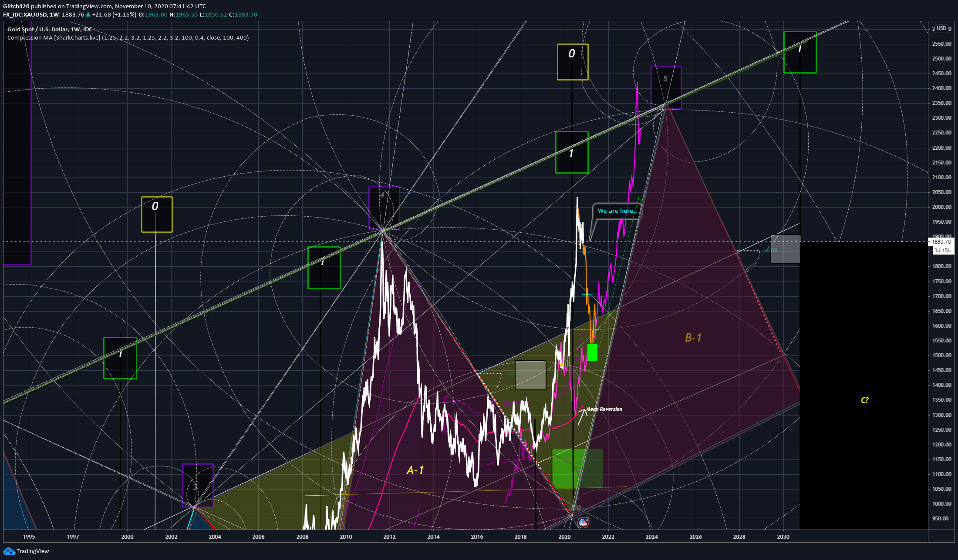Click the 1500.00 price axis label
The image size is (958, 560).
(x=941, y=355)
